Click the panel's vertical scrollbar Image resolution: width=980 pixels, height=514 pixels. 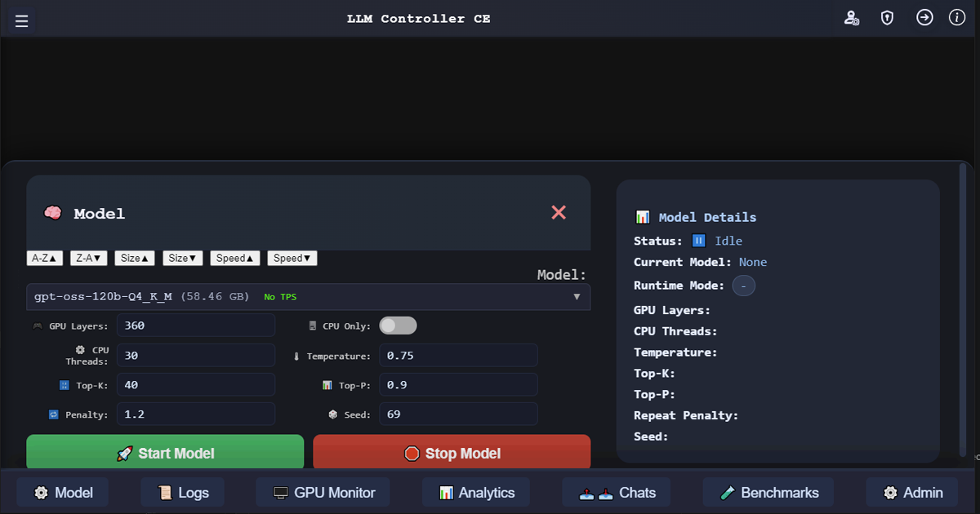[x=963, y=310]
